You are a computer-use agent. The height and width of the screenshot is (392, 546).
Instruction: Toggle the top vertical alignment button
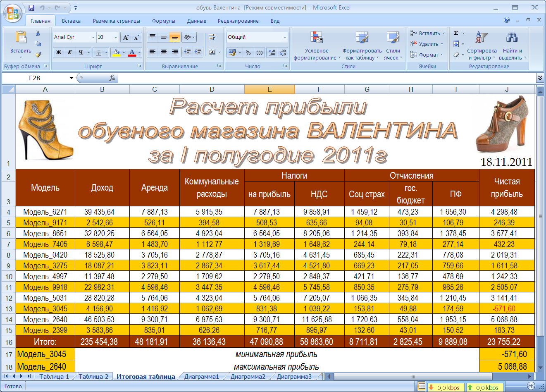point(153,37)
